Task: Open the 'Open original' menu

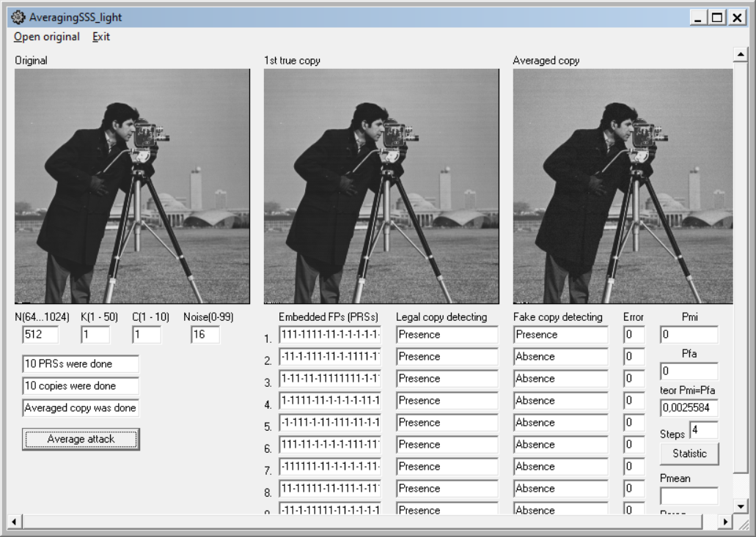Action: coord(47,37)
